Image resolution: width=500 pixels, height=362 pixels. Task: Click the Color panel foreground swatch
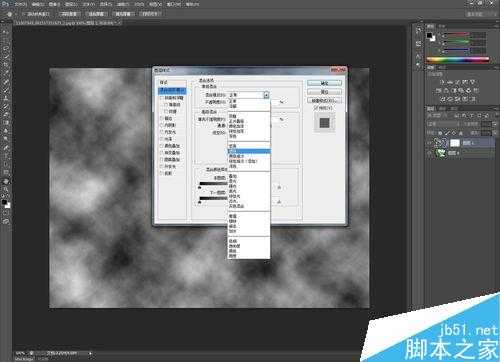click(x=429, y=35)
